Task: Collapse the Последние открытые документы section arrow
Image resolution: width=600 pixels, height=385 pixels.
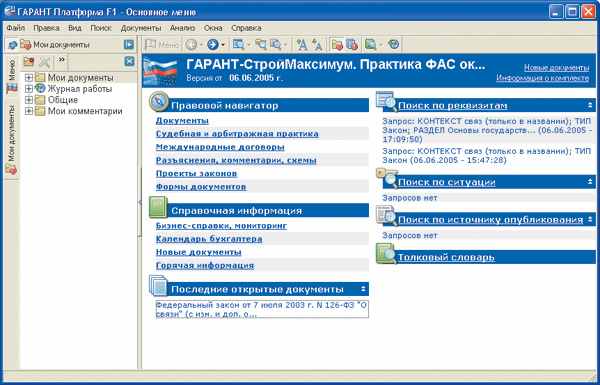Action: [363, 289]
